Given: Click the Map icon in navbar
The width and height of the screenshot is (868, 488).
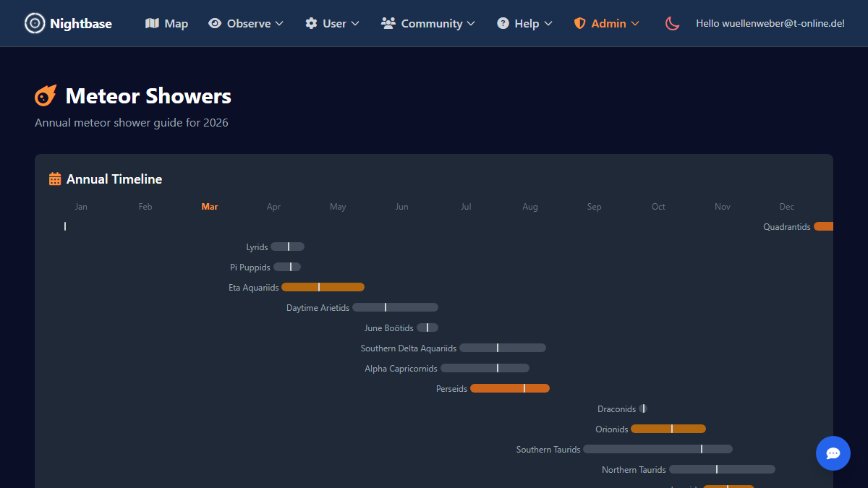Looking at the screenshot, I should [152, 23].
